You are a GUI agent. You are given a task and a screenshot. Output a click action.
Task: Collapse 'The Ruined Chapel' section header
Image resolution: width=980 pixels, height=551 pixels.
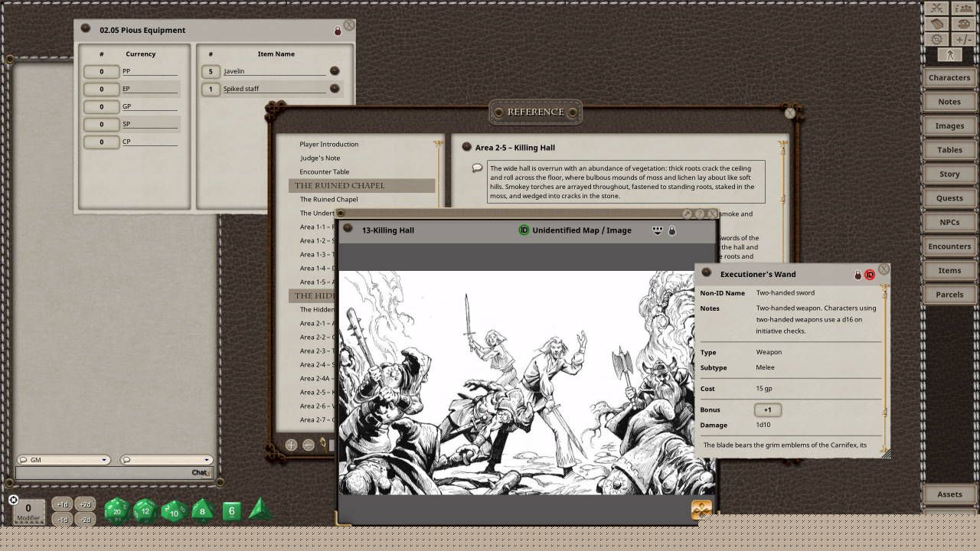[361, 185]
